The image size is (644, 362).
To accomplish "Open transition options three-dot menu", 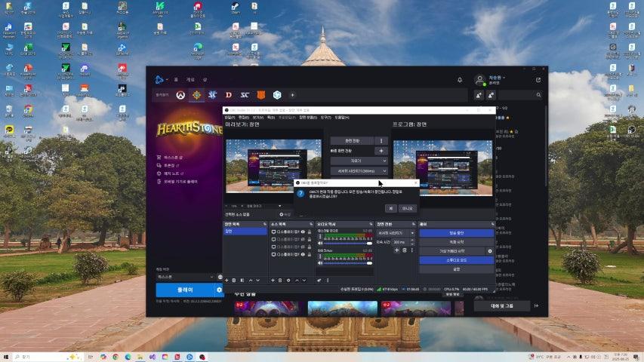I will (x=381, y=141).
